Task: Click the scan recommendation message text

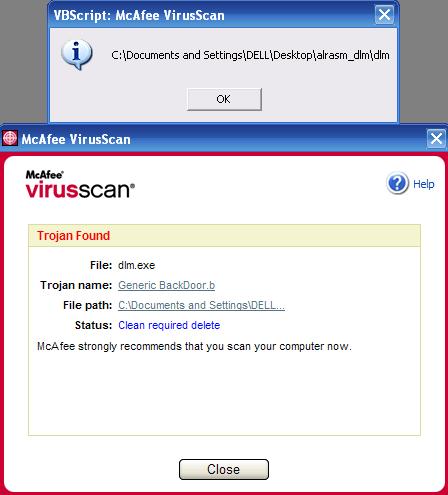Action: (x=194, y=346)
